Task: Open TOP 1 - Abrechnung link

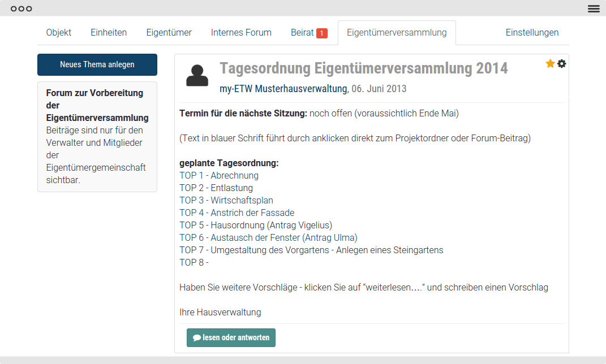Action: pos(218,176)
